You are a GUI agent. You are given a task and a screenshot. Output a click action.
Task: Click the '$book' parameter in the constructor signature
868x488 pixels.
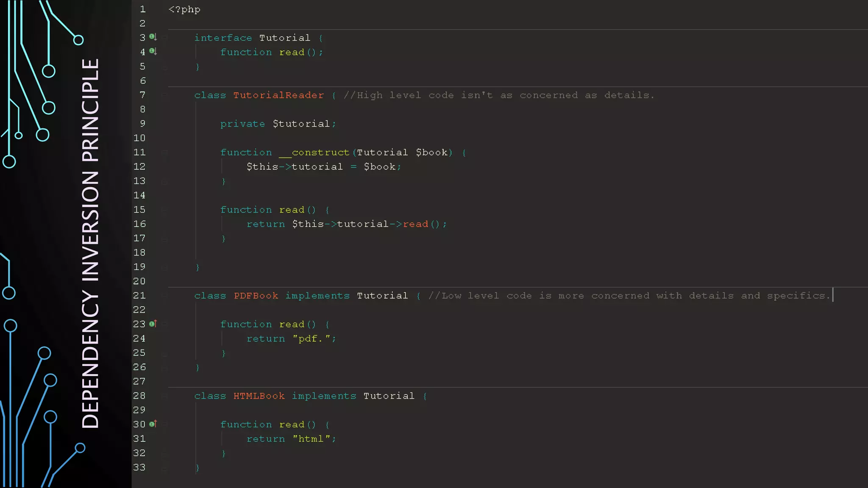431,152
